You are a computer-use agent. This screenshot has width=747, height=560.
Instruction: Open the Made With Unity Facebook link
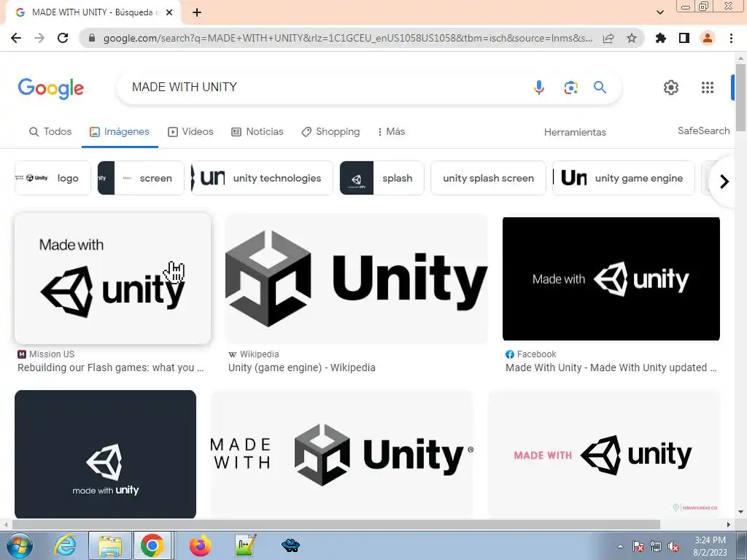(x=611, y=367)
